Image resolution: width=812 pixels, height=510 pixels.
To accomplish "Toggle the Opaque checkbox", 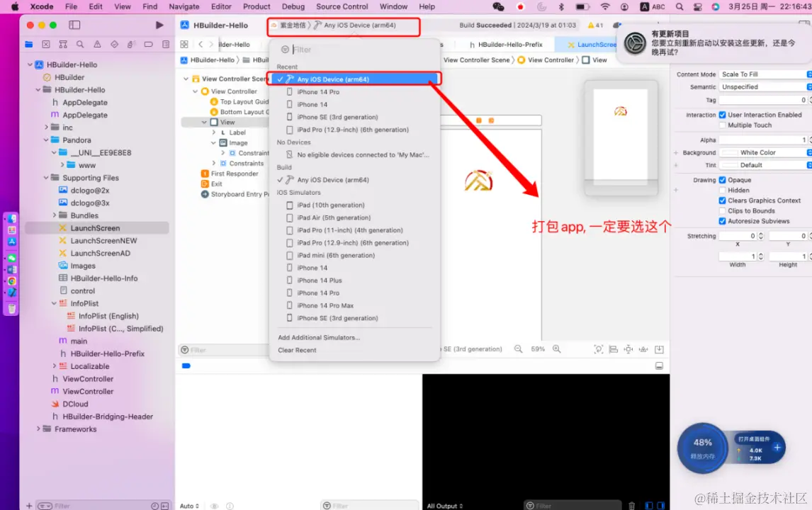I will [x=723, y=180].
